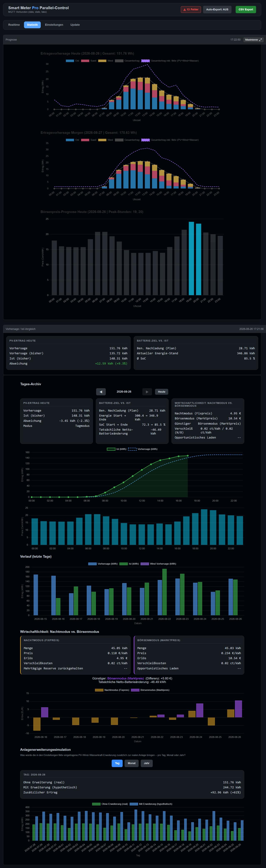Toggle West legend in tomorrow's forecast chart
Image resolution: width=266 pixels, height=868 pixels.
102,140
